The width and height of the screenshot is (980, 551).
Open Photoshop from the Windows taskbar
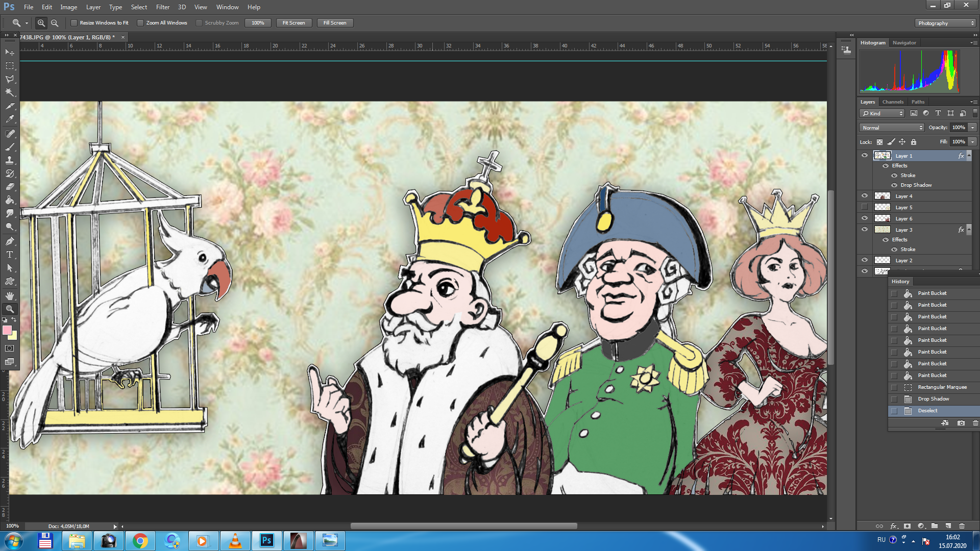tap(266, 540)
